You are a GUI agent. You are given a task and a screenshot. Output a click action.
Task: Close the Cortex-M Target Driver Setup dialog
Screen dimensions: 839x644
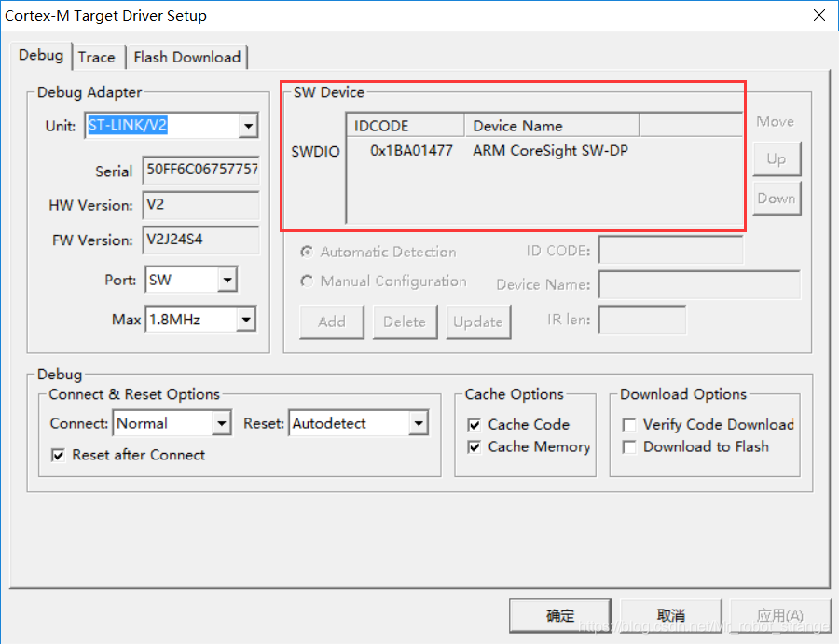pyautogui.click(x=819, y=15)
